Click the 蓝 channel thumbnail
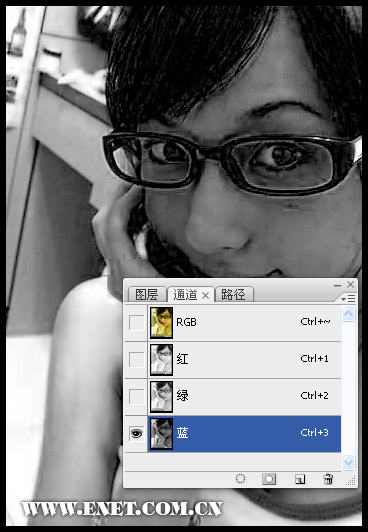368x532 pixels. [x=161, y=434]
